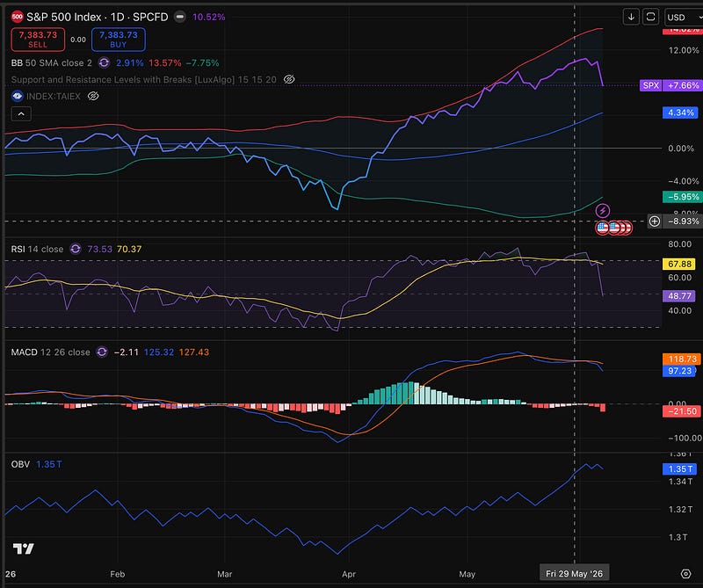Click the plus button beside -8.93%

655,221
